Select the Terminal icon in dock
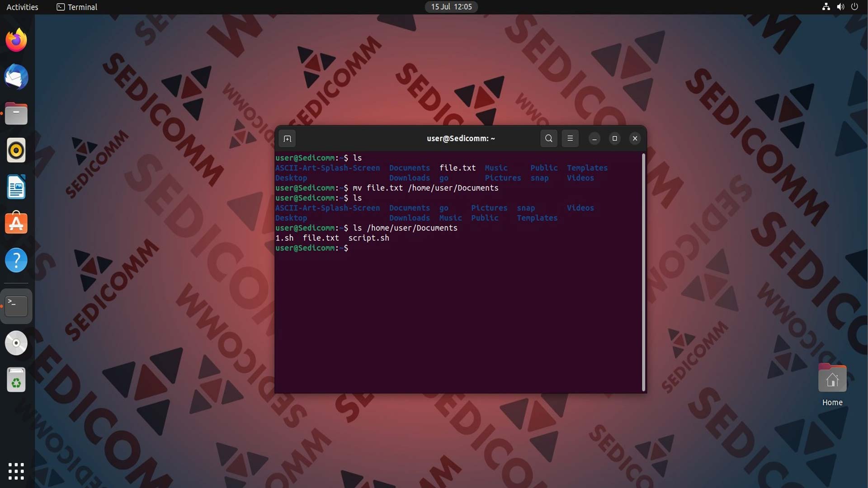This screenshot has width=868, height=488. [16, 306]
